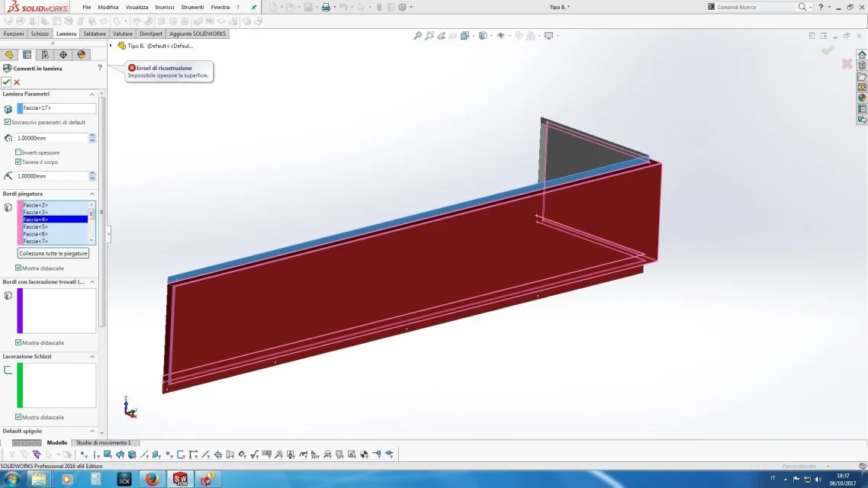Toggle Sovrascrivi parametri di default checkbox
868x488 pixels.
7,122
